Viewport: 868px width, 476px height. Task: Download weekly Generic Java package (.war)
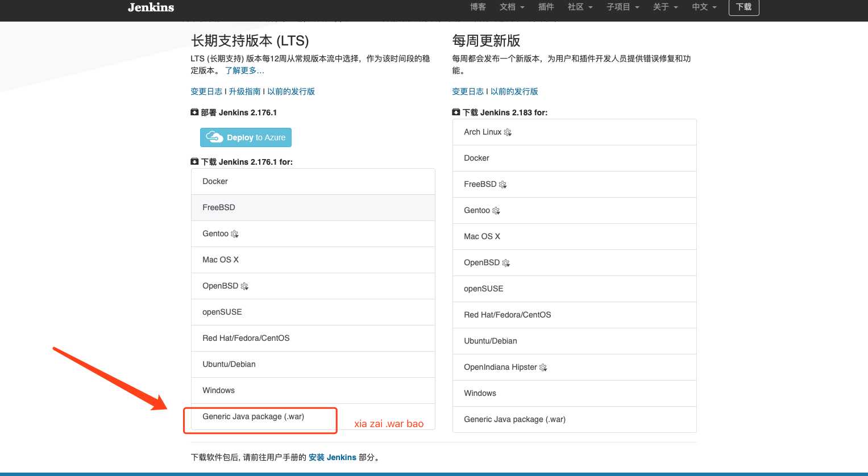(x=575, y=419)
